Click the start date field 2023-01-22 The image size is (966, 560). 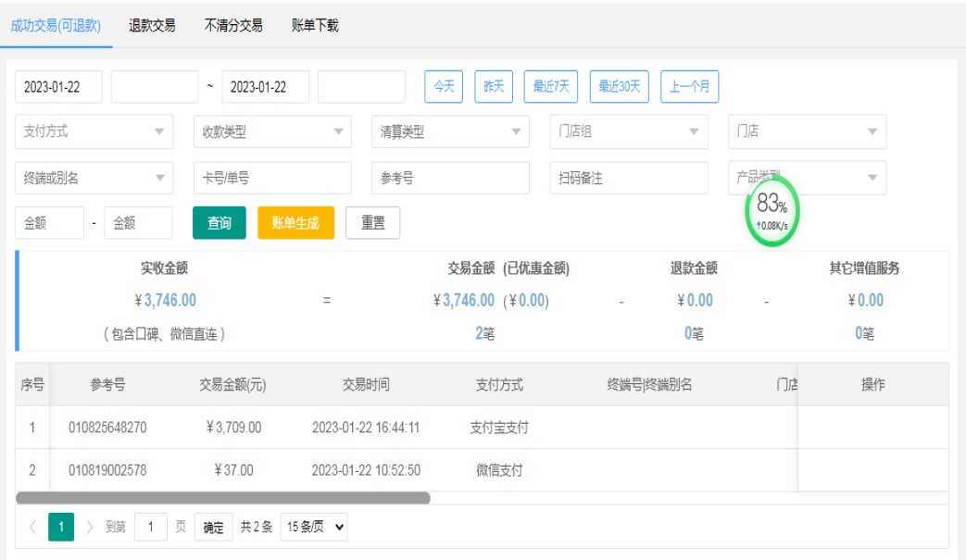click(x=59, y=87)
